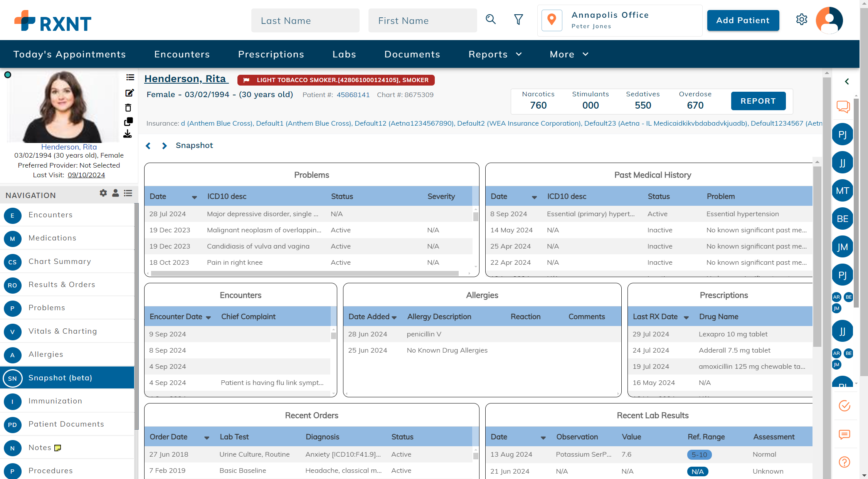Expand the More dropdown menu
868x479 pixels.
569,54
